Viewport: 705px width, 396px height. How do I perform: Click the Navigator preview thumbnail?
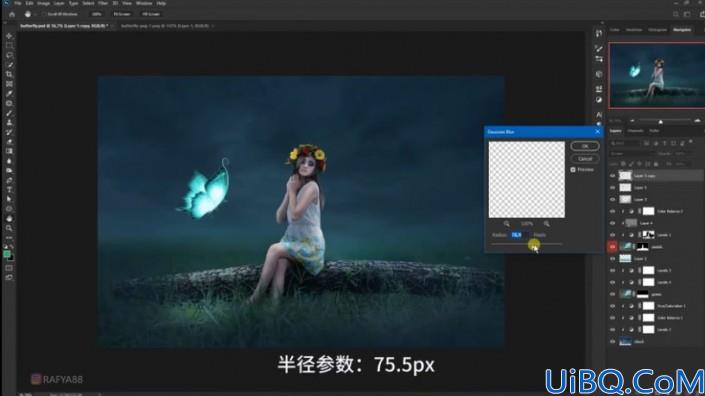[657, 76]
